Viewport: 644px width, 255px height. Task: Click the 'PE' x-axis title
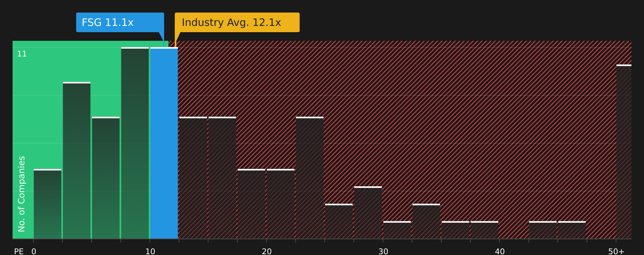(x=19, y=251)
